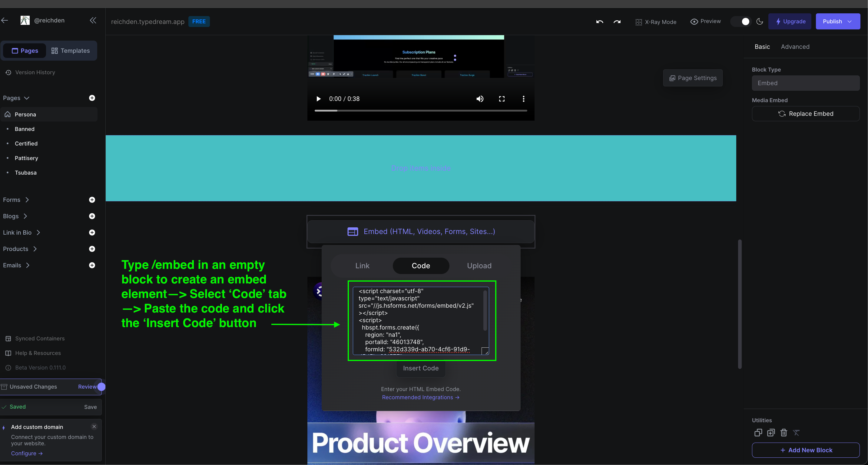Add a new page with plus icon
868x465 pixels.
pos(92,98)
